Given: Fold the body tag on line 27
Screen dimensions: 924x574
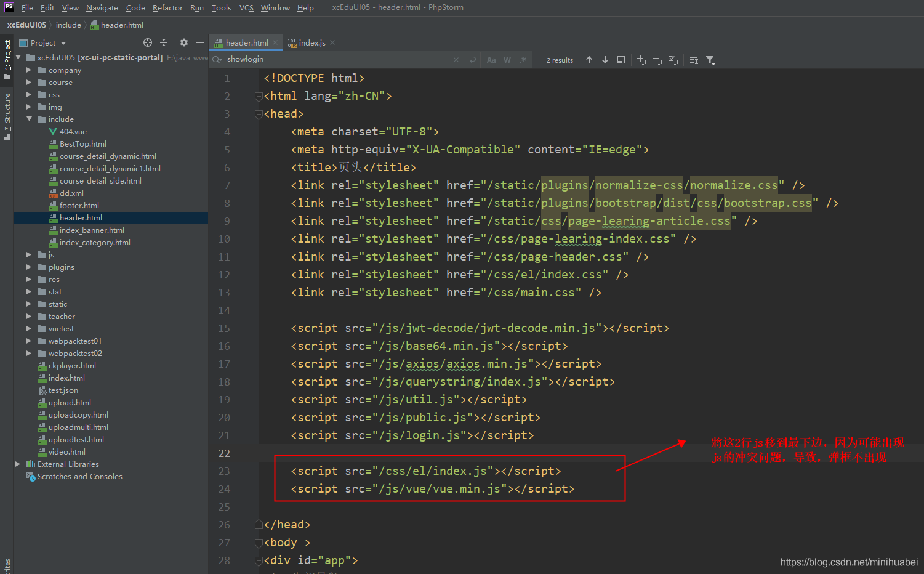Looking at the screenshot, I should [x=259, y=543].
